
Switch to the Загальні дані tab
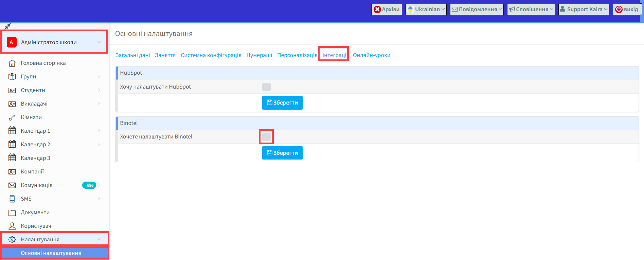(x=133, y=55)
